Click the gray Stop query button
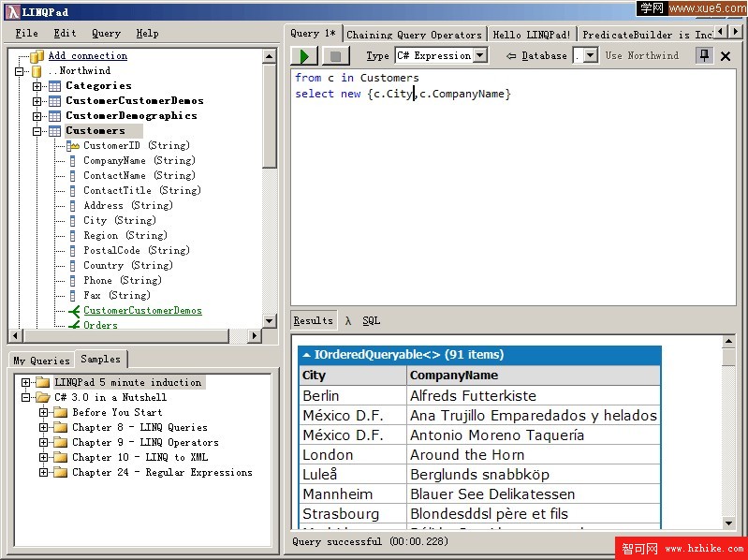Viewport: 748px width, 560px height. coord(336,56)
